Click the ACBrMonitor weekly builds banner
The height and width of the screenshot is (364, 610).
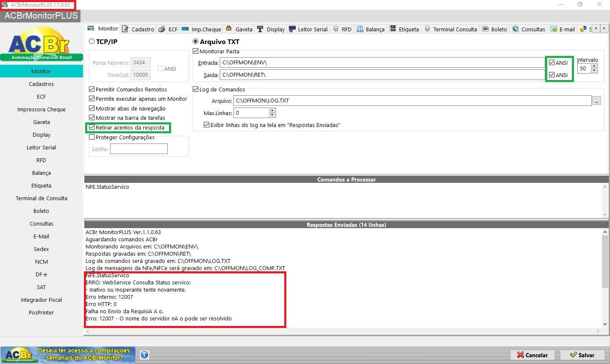68,354
